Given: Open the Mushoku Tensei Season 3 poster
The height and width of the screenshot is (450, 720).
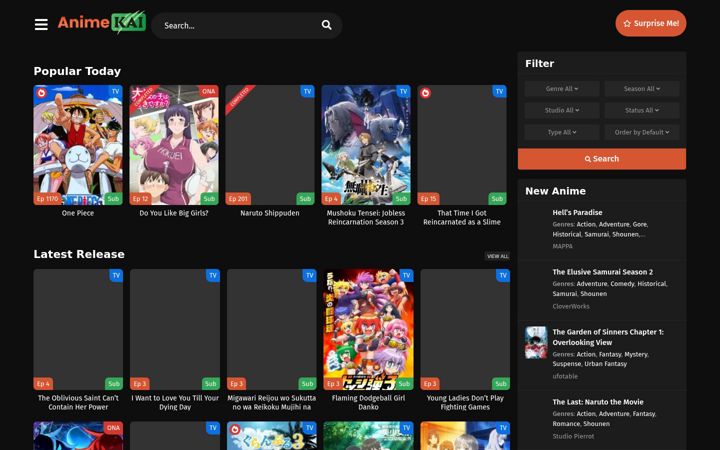Looking at the screenshot, I should click(366, 145).
